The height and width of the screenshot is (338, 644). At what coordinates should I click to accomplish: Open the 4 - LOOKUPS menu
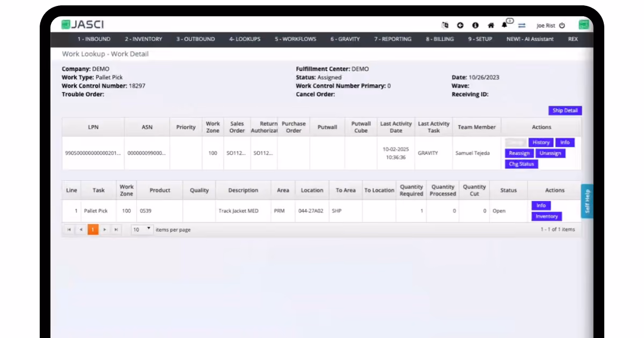[x=245, y=39]
